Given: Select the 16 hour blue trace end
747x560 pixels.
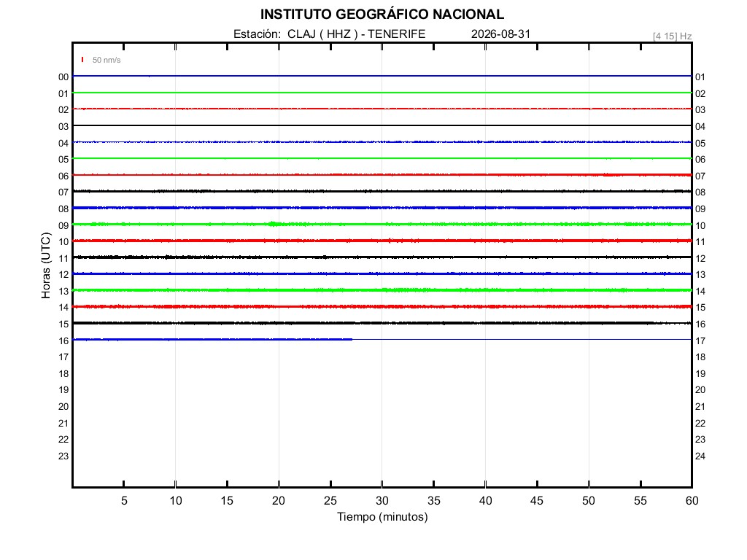Looking at the screenshot, I should (352, 339).
